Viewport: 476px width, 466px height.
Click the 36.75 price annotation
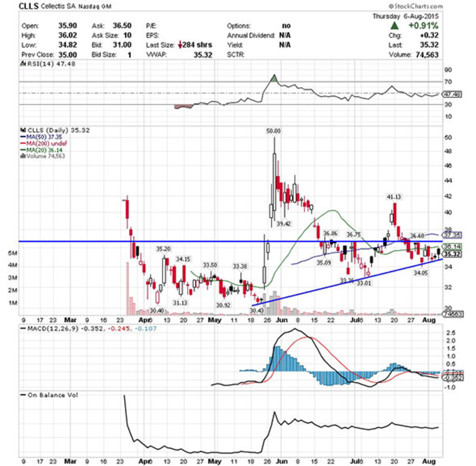pyautogui.click(x=354, y=235)
